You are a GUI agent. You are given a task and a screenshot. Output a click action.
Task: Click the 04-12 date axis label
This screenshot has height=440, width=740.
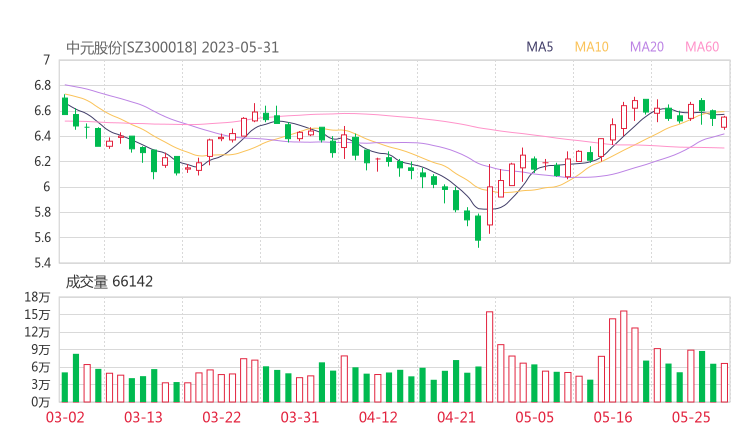coord(378,417)
